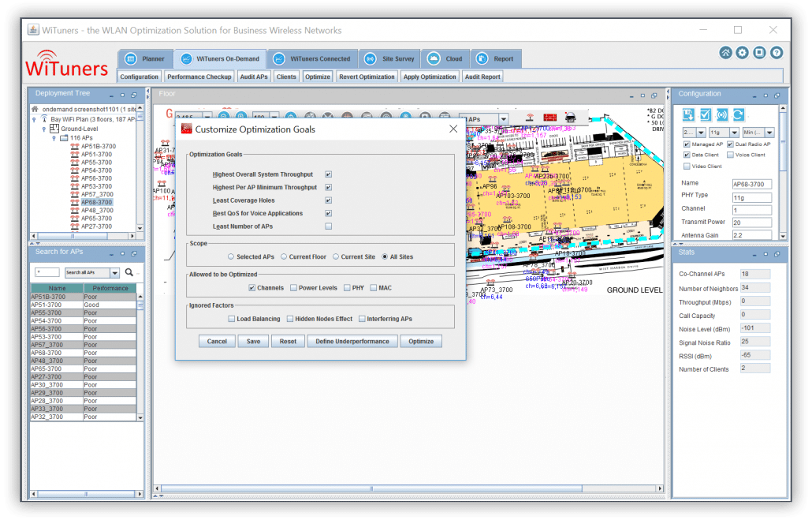
Task: Maximize the Stats panel
Action: [x=765, y=255]
